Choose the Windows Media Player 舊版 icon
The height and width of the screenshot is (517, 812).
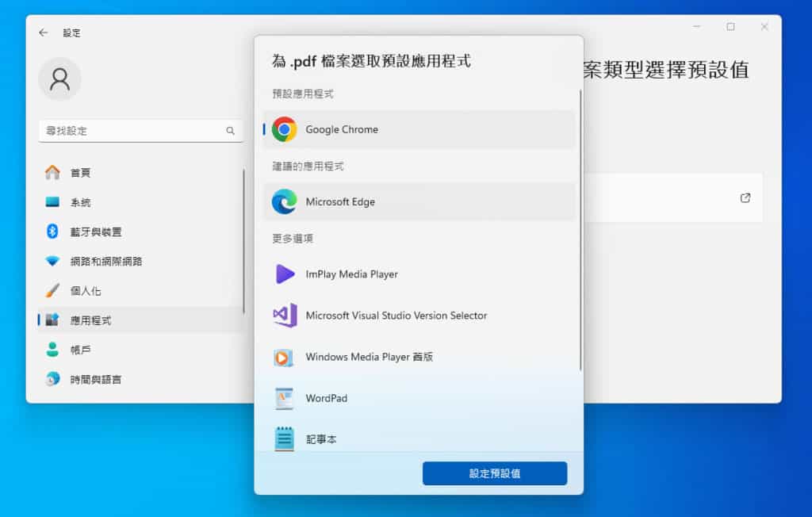283,357
